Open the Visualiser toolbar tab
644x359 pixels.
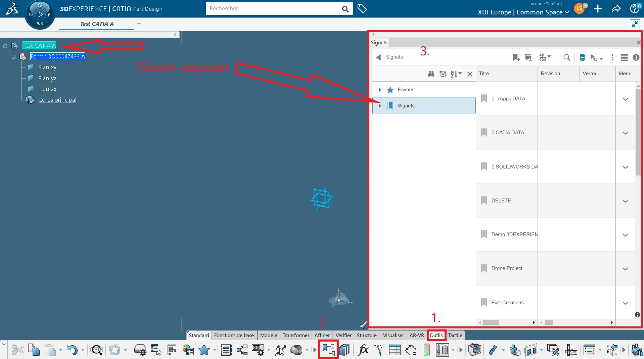tap(393, 335)
